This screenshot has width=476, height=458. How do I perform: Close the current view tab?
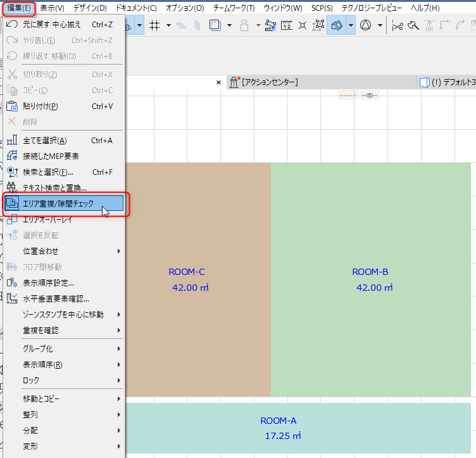pos(218,82)
